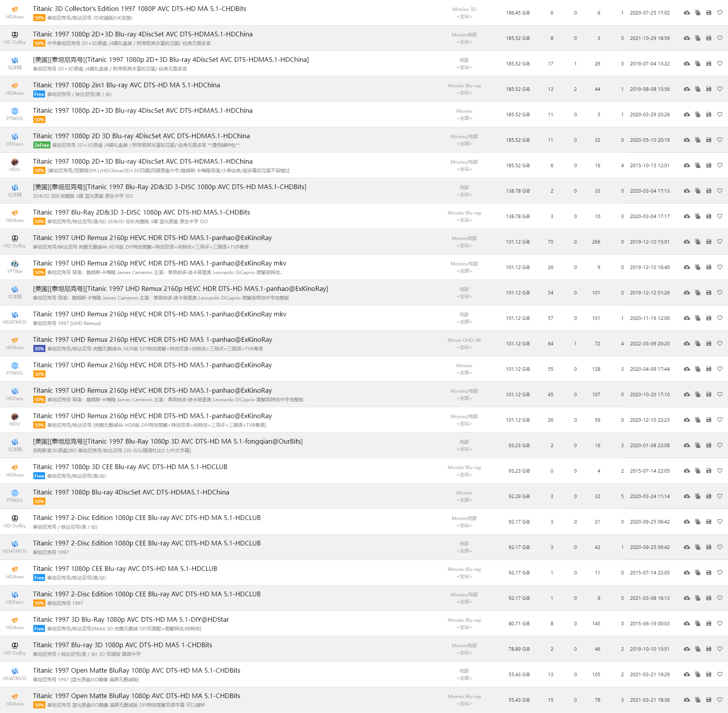The height and width of the screenshot is (713, 728).
Task: Click the HDATMOS label in Open Matte row
Action: 14,679
